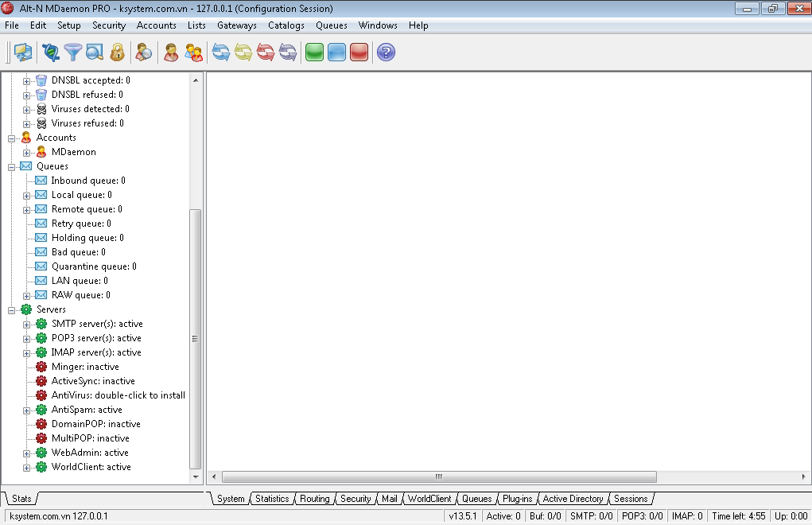Click the DNA strand toolbar icon
Screen dimensions: 812x525
(x=51, y=52)
